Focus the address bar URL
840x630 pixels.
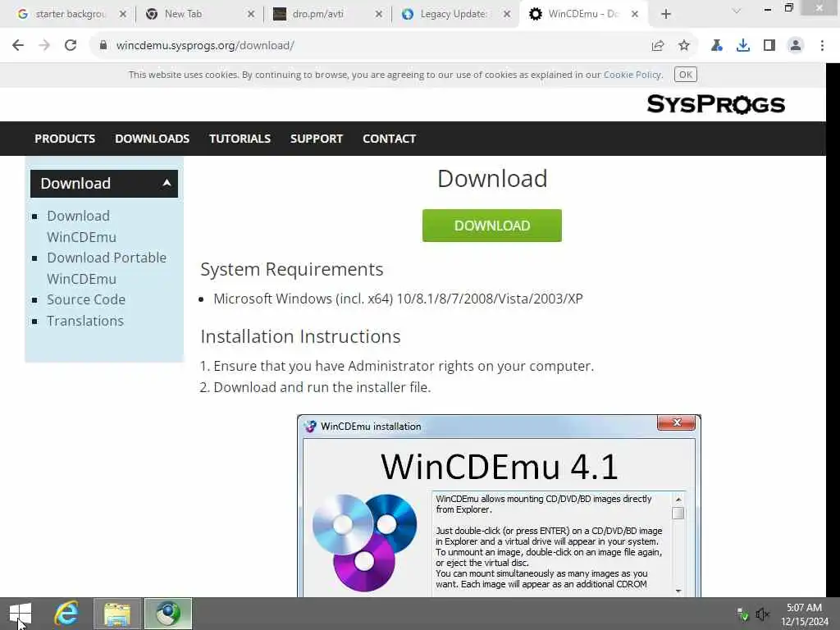click(x=205, y=46)
